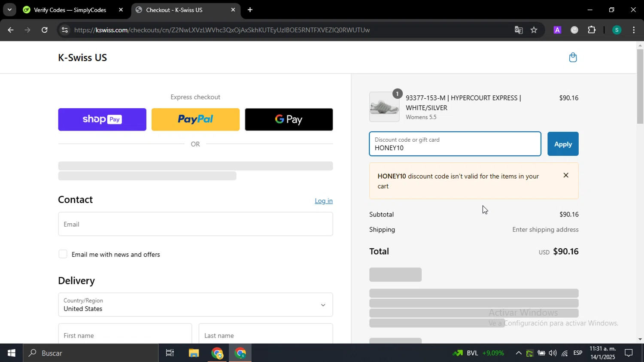This screenshot has width=644, height=362.
Task: Click the Google Translate icon in address bar
Action: (x=519, y=30)
